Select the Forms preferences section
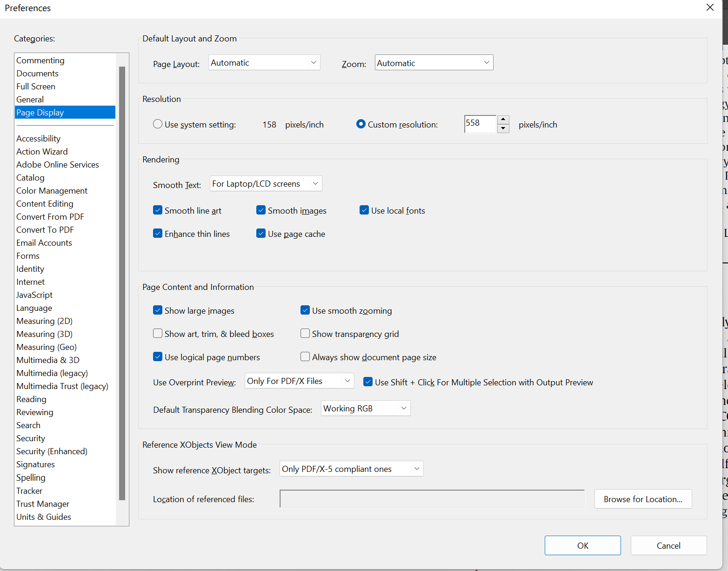 [27, 255]
